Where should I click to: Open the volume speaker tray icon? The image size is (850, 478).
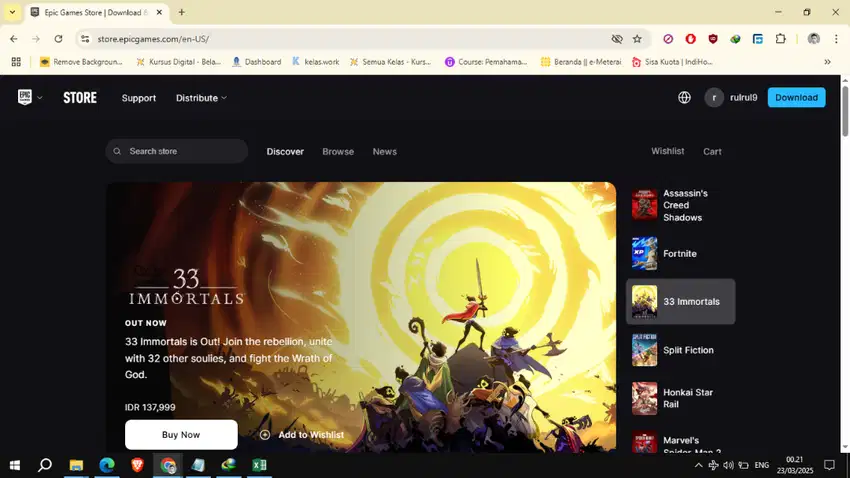(728, 465)
